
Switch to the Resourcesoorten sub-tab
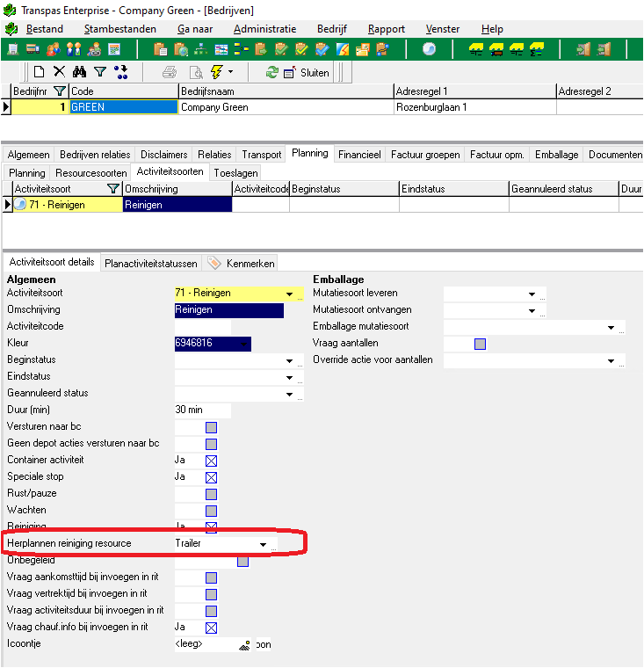(x=91, y=173)
